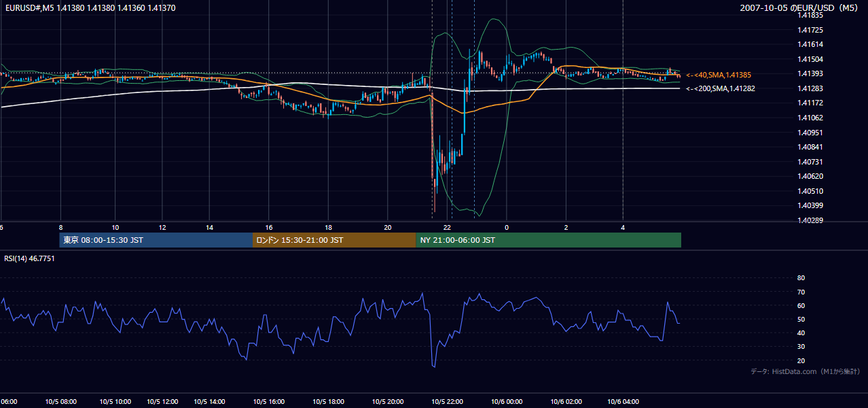Image resolution: width=868 pixels, height=408 pixels.
Task: Click price axis label 1.40289
Action: pos(810,220)
